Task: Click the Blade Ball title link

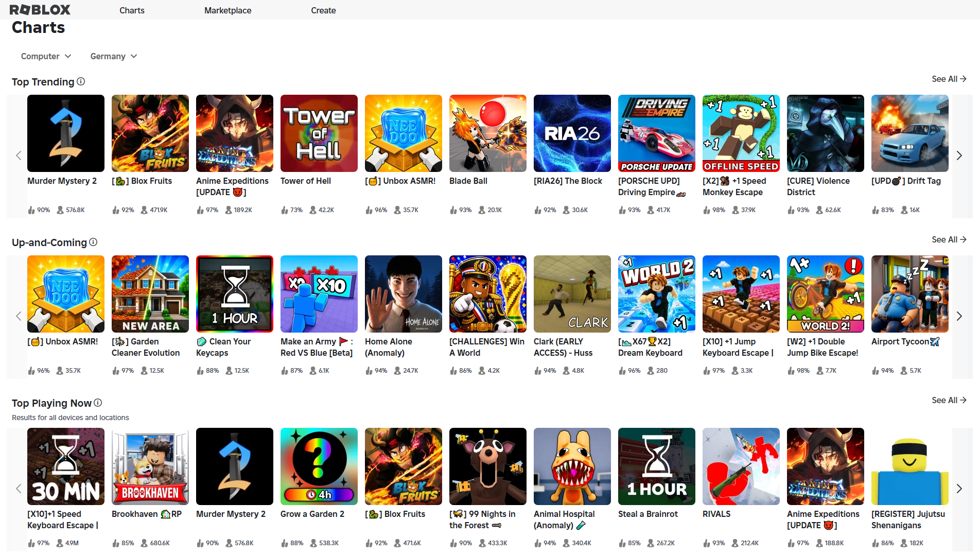Action: [468, 181]
